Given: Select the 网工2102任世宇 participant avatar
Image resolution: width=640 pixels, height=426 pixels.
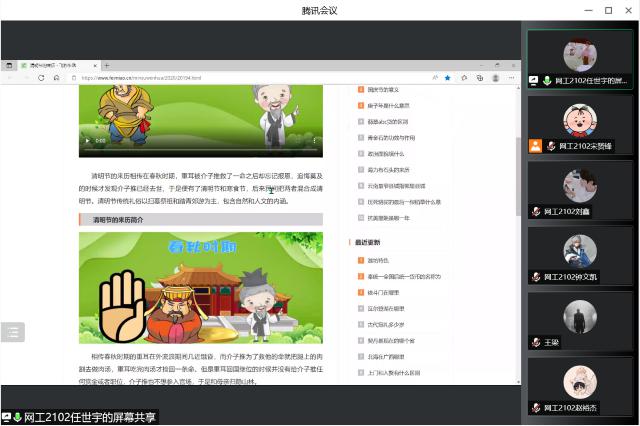Looking at the screenshot, I should (580, 55).
